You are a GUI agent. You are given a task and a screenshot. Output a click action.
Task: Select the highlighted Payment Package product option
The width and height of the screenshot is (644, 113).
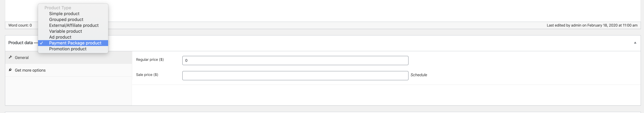[x=73, y=43]
